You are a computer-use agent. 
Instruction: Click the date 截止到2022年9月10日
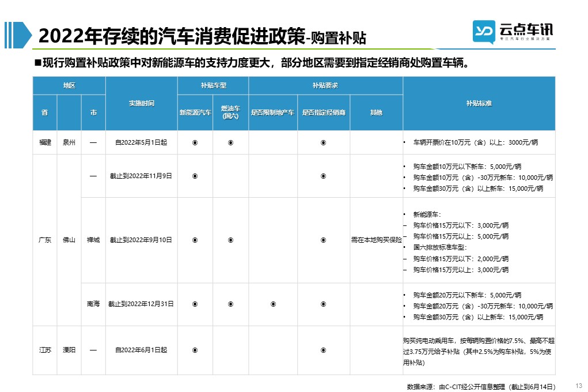(x=141, y=240)
